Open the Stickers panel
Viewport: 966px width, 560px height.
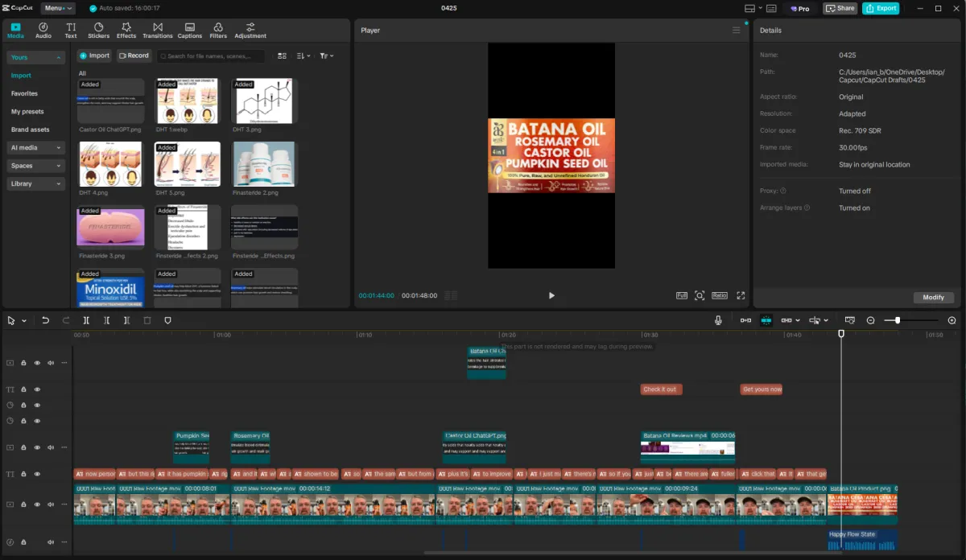click(99, 31)
